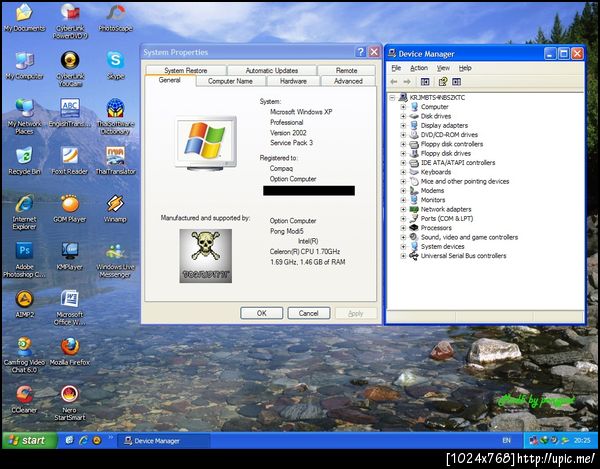The image size is (600, 469).
Task: Switch to the Automatic Updates tab
Action: tap(272, 70)
